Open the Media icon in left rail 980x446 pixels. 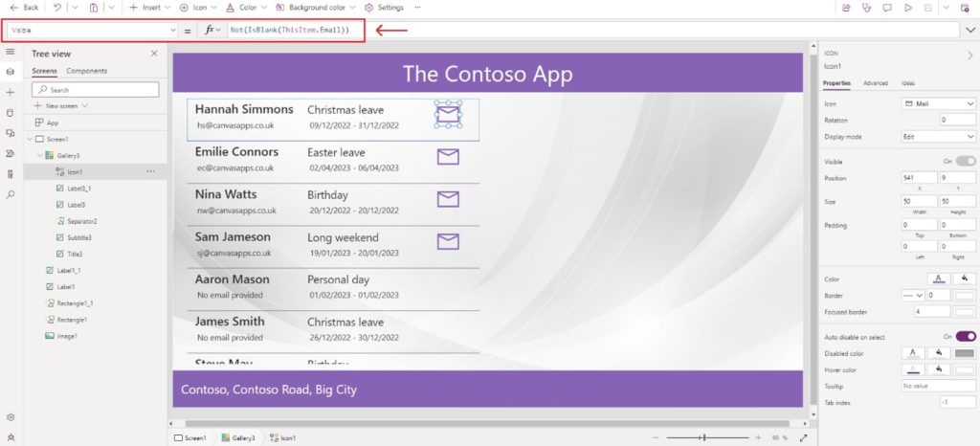coord(10,133)
